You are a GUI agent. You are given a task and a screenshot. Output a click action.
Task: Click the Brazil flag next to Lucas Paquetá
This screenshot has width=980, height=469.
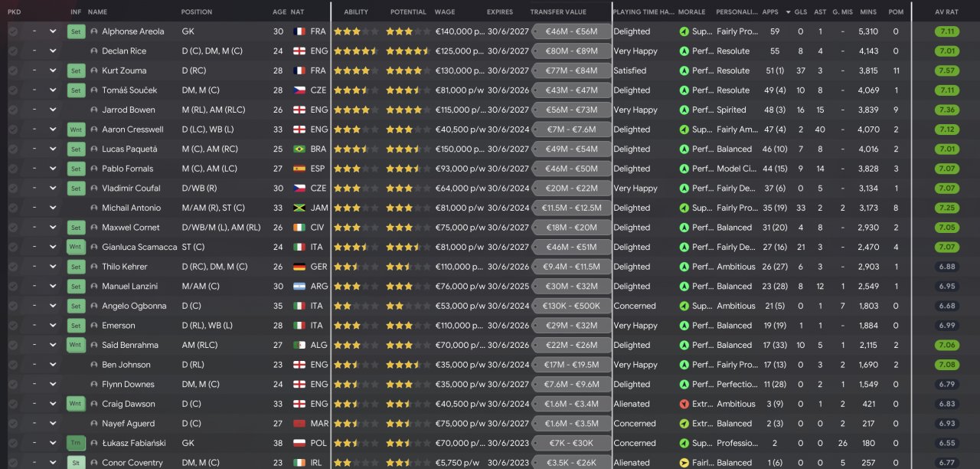click(x=299, y=149)
